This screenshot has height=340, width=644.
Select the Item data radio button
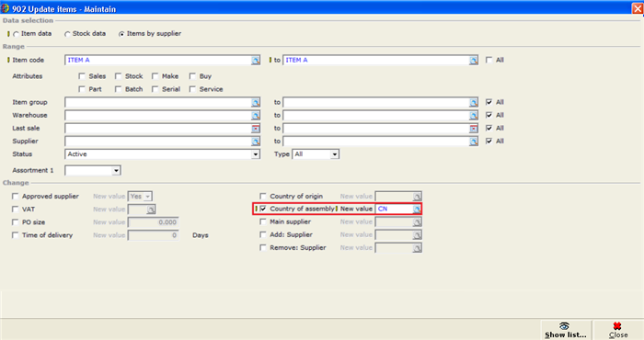click(x=16, y=34)
